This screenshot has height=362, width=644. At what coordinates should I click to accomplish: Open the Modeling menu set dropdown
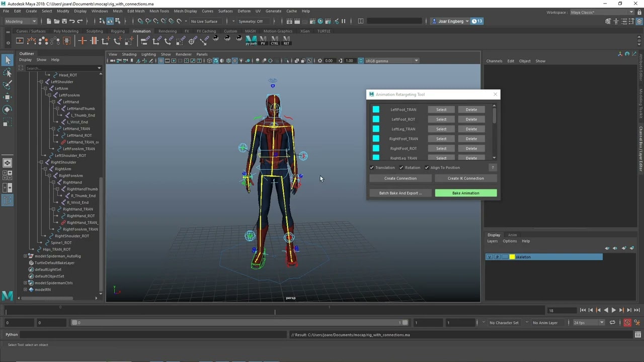(x=20, y=21)
